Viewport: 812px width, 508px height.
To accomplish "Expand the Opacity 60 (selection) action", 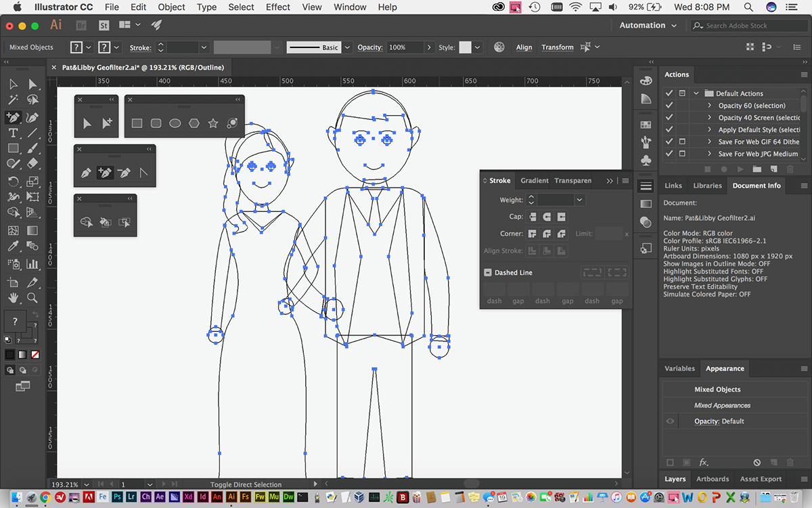I will coord(709,106).
